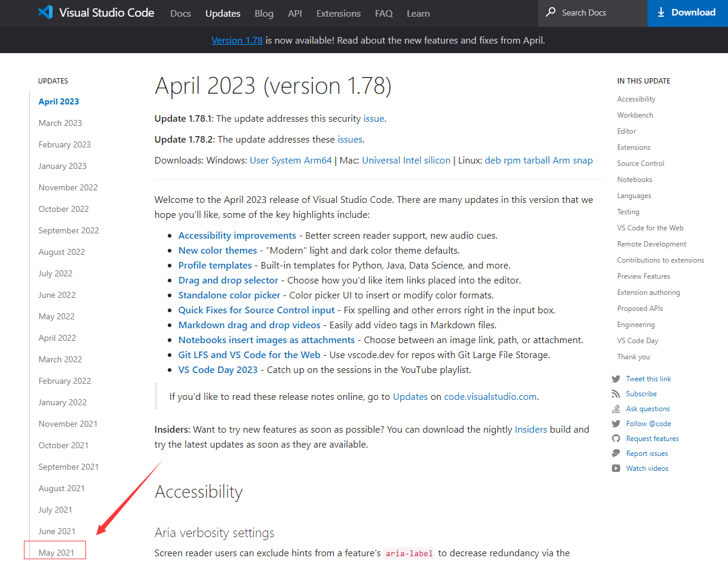728x561 pixels.
Task: Select March 2023 in updates list
Action: pyautogui.click(x=60, y=123)
